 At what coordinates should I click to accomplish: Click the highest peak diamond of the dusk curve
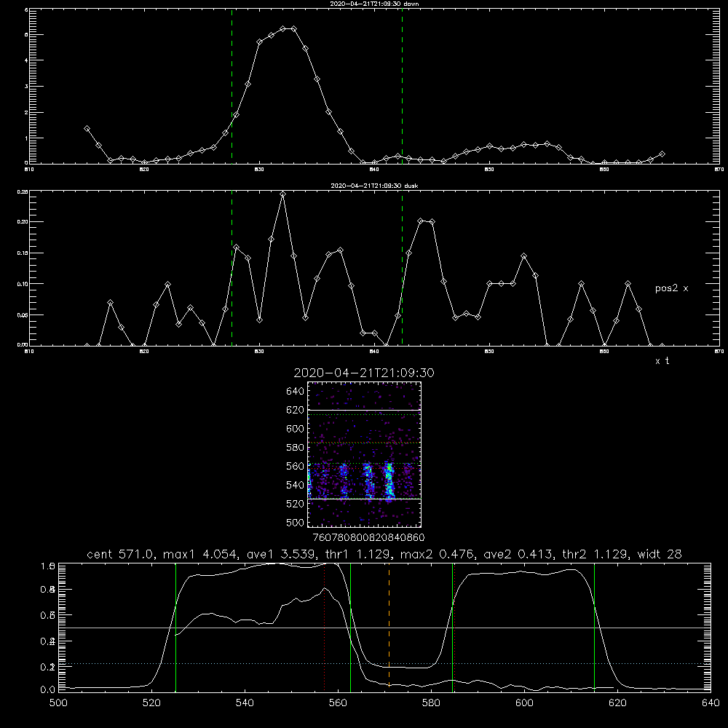coord(282,194)
